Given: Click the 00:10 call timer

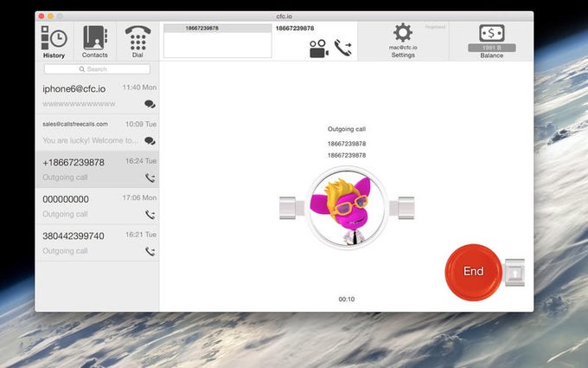Looking at the screenshot, I should (347, 300).
